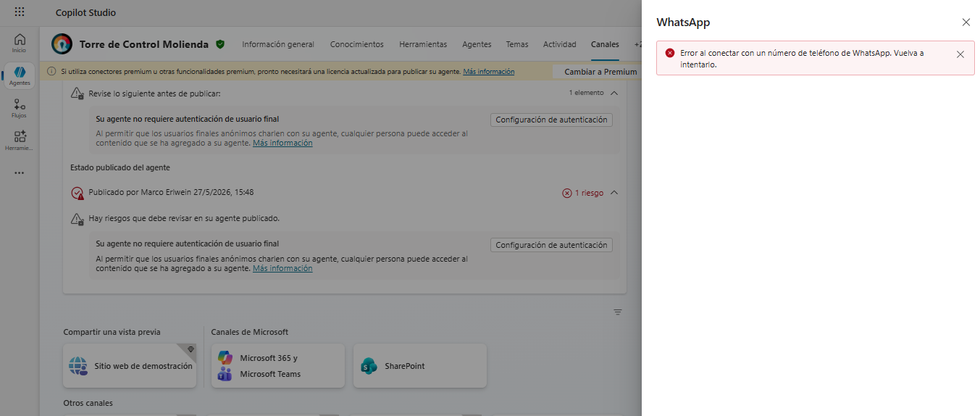Open Herramientas in the left sidebar
Viewport: 980px width, 416px height.
[20, 141]
